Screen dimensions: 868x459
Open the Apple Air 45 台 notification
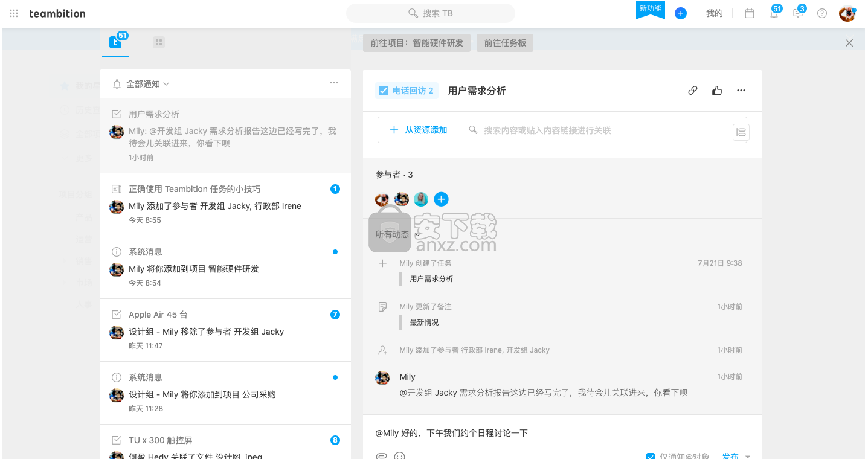225,330
